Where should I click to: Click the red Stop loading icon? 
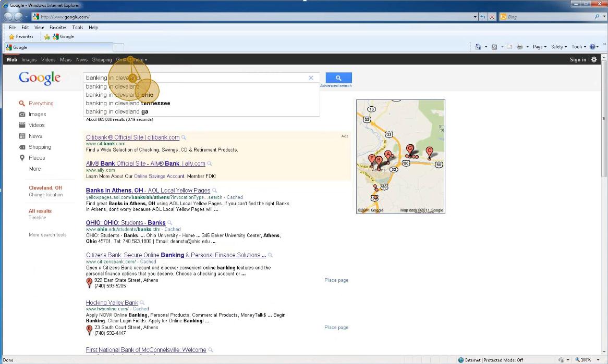[x=492, y=17]
